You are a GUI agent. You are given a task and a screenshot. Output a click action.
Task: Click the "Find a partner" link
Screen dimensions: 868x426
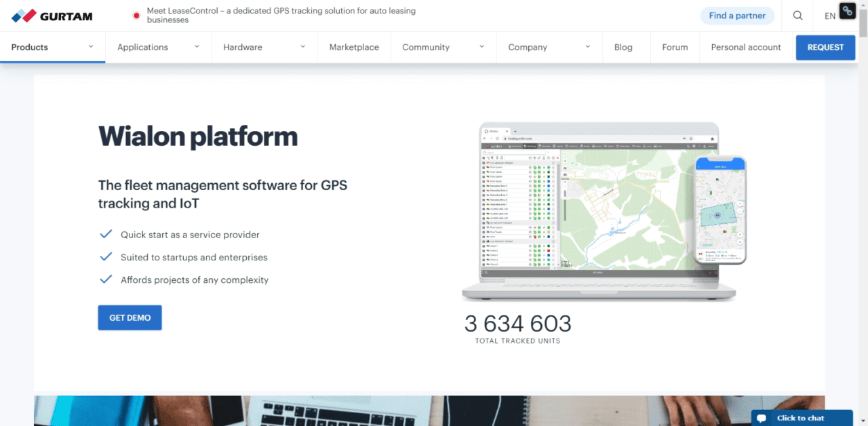pos(737,15)
